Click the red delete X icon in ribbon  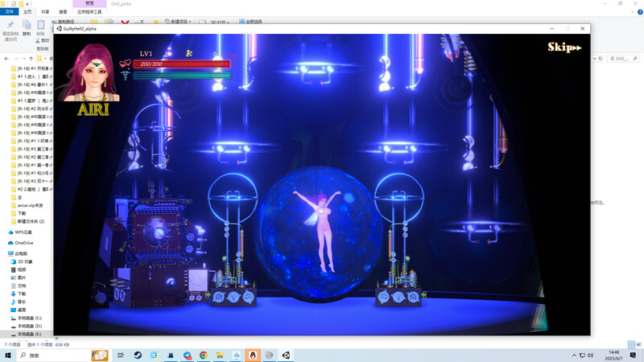(125, 23)
